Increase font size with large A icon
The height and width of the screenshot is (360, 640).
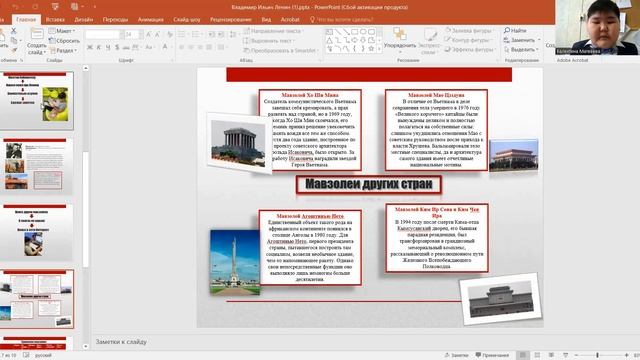[x=149, y=35]
